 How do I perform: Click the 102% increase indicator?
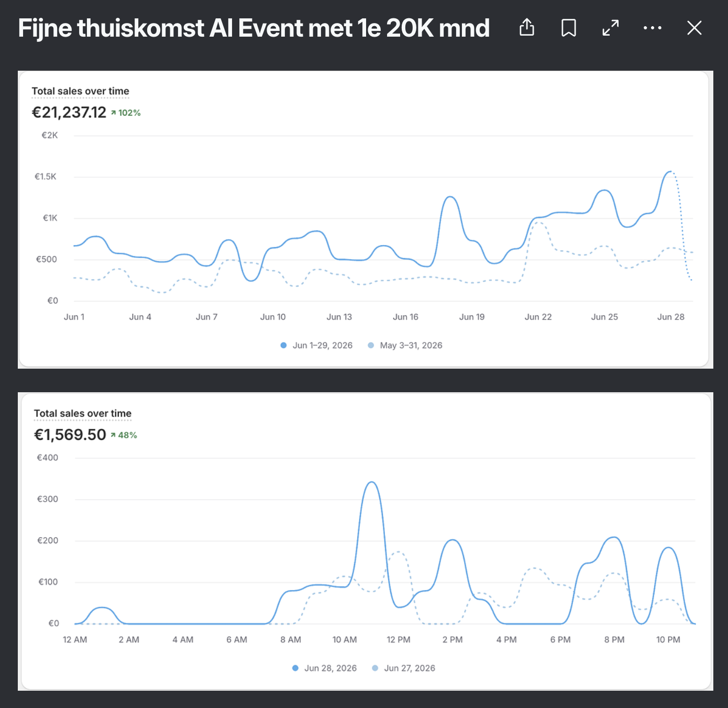pos(126,113)
